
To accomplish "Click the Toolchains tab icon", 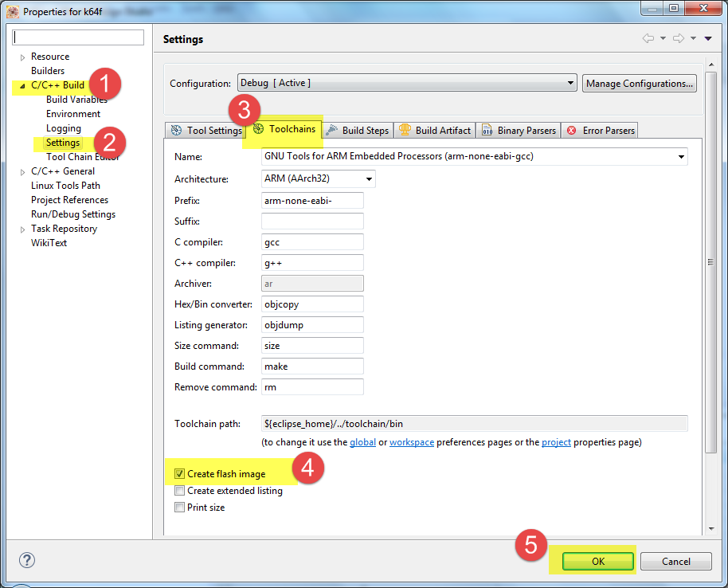I will point(259,128).
